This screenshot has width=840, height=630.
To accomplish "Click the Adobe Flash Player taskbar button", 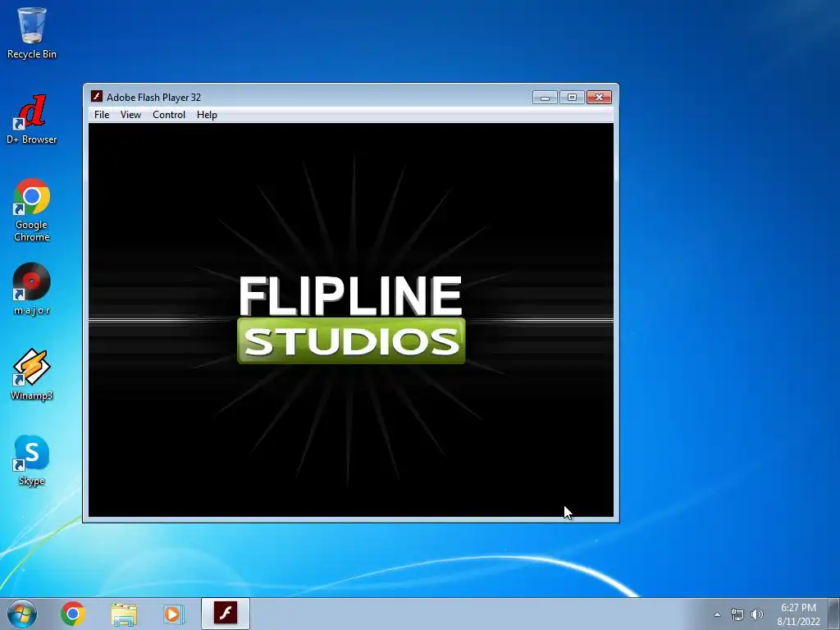I will (226, 614).
